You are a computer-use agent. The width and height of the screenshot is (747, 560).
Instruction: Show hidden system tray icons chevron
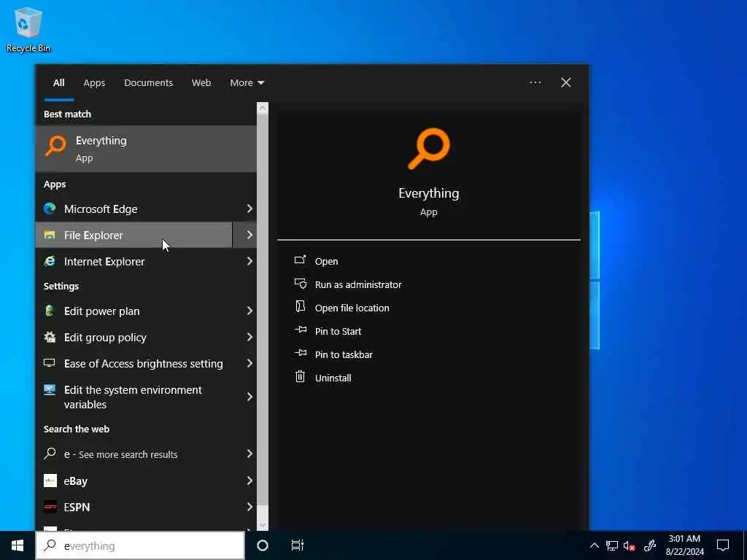[594, 545]
